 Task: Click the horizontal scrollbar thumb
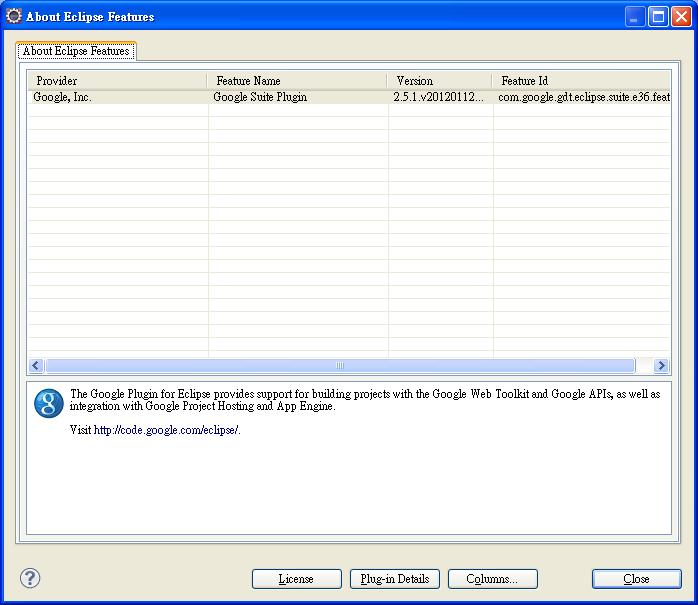340,365
